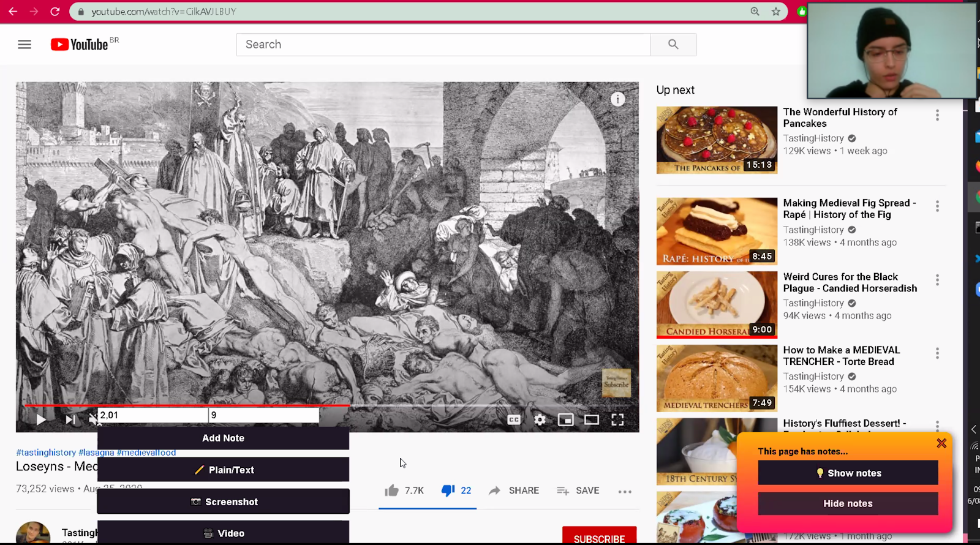Click the green browser extension icon
Screen dimensions: 980x545
point(802,11)
